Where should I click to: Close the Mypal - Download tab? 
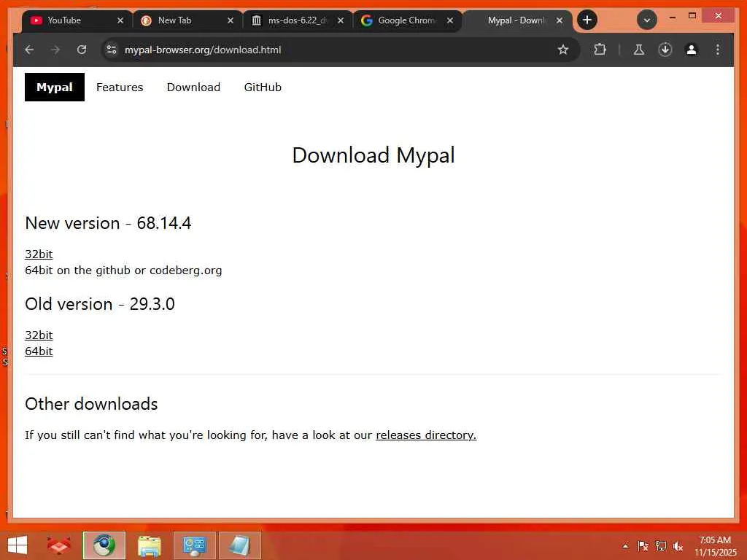[x=560, y=20]
